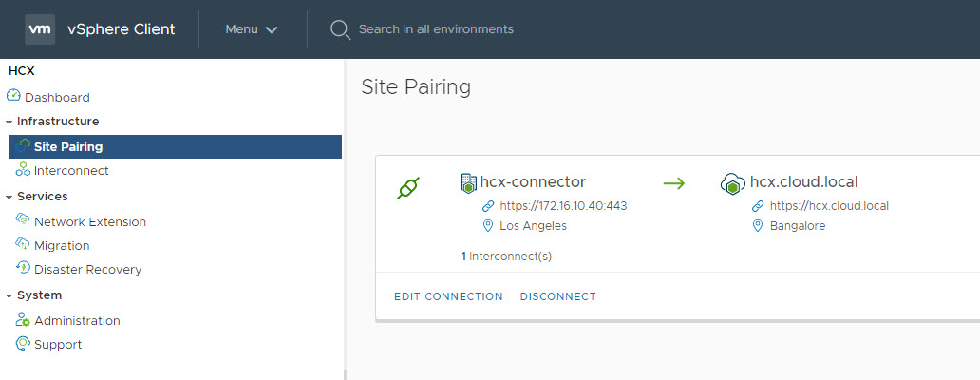
Task: Click the Interconnect nodes icon
Action: point(24,170)
